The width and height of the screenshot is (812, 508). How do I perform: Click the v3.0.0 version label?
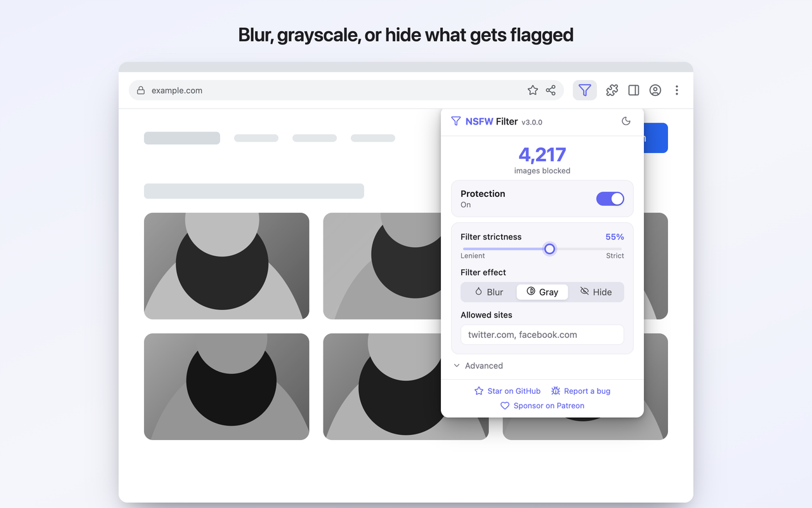click(x=532, y=122)
